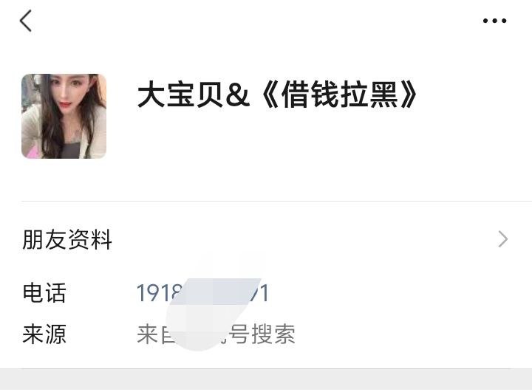Image resolution: width=532 pixels, height=392 pixels.
Task: Click the divider line below the avatar section
Action: [x=276, y=201]
